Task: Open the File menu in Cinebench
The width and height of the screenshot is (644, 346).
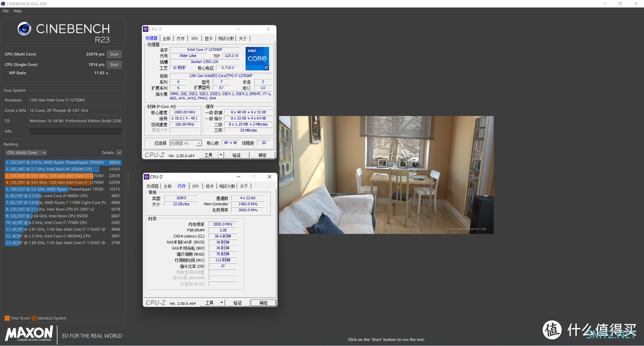Action: pyautogui.click(x=5, y=11)
